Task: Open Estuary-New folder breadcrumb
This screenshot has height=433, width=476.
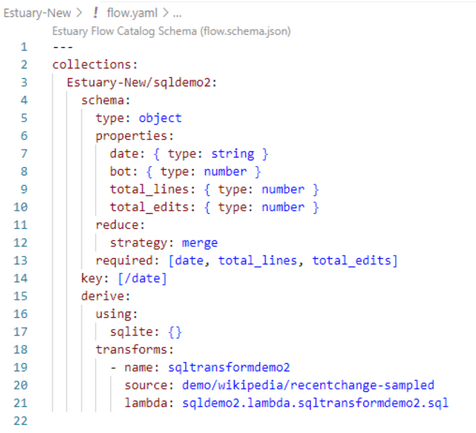Action: coord(37,13)
